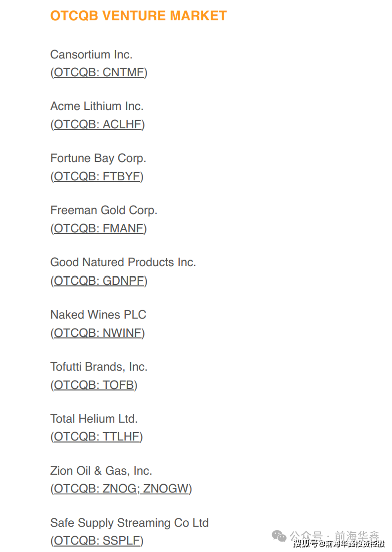Click the OTCQB: ACLHF ticker link
Image resolution: width=392 pixels, height=552 pixels.
tap(98, 124)
